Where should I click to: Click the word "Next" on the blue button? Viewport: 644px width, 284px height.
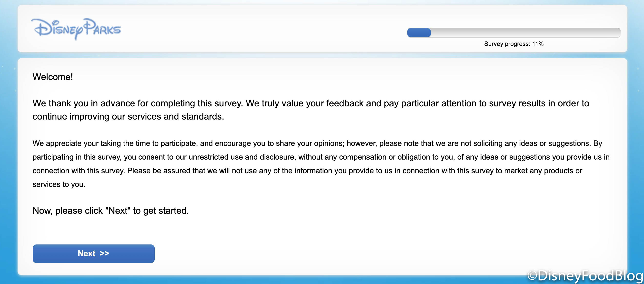tap(87, 254)
